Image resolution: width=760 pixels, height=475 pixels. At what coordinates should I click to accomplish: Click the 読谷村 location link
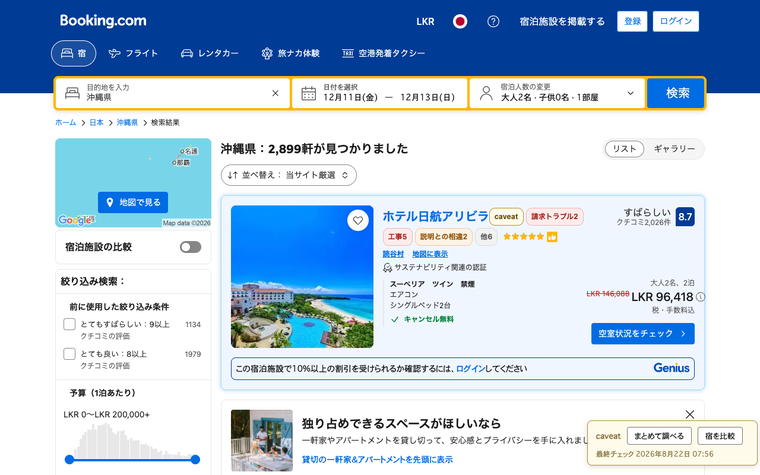pos(393,254)
